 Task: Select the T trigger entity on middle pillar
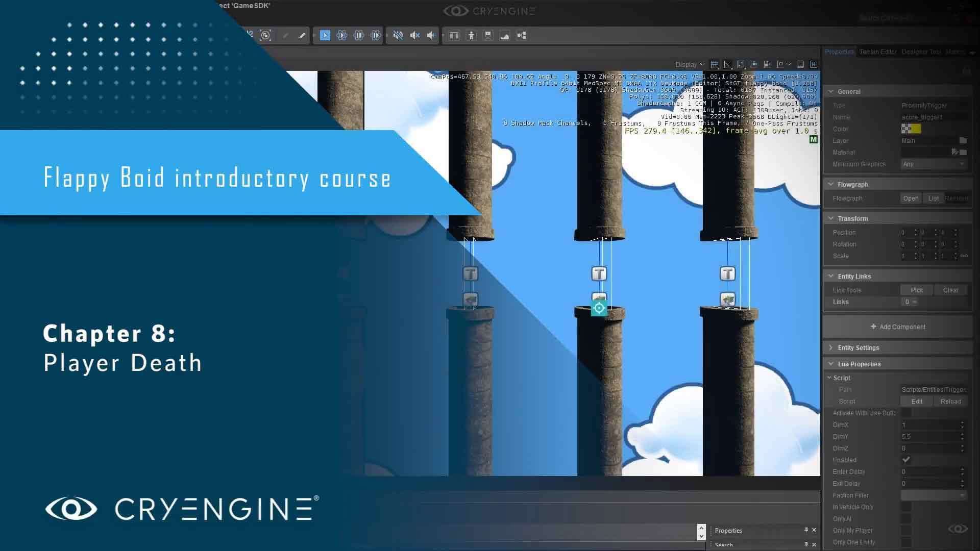pyautogui.click(x=599, y=274)
